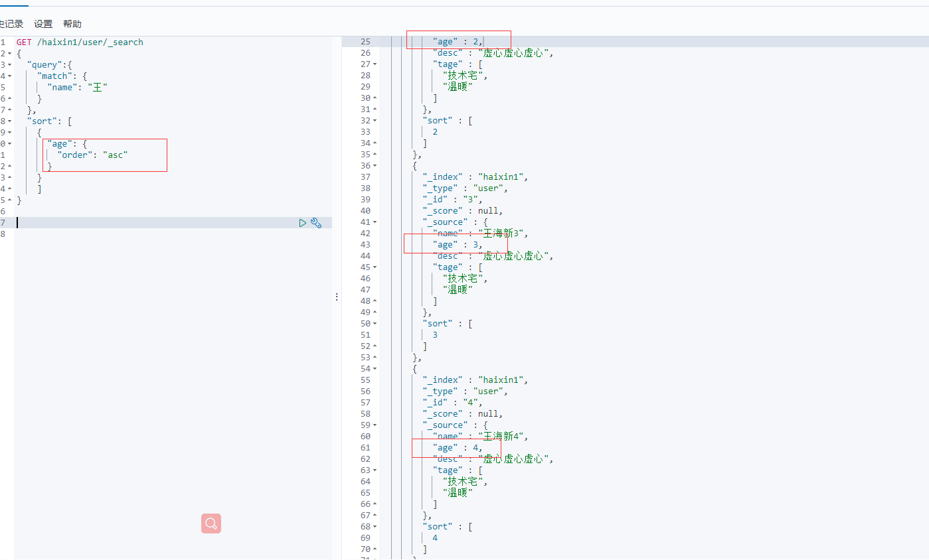
Task: Fold the hit object at response line 54
Action: point(375,369)
